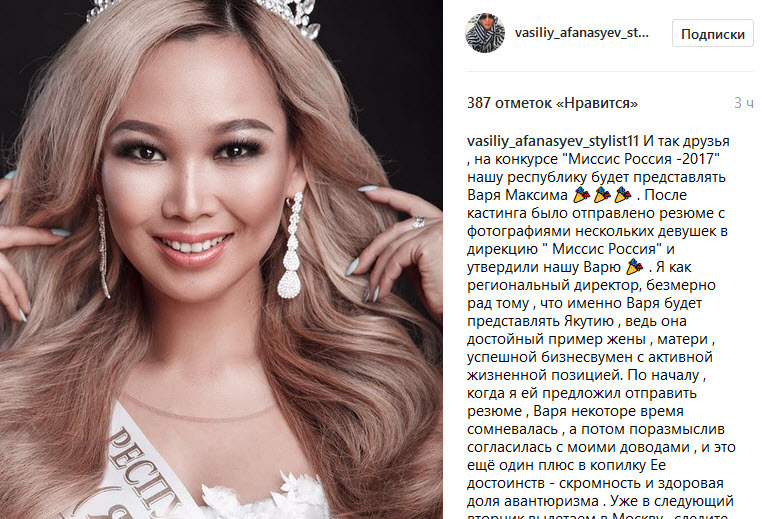View the 387 отметок «Нравится» likes list
The width and height of the screenshot is (762, 519).
[552, 103]
